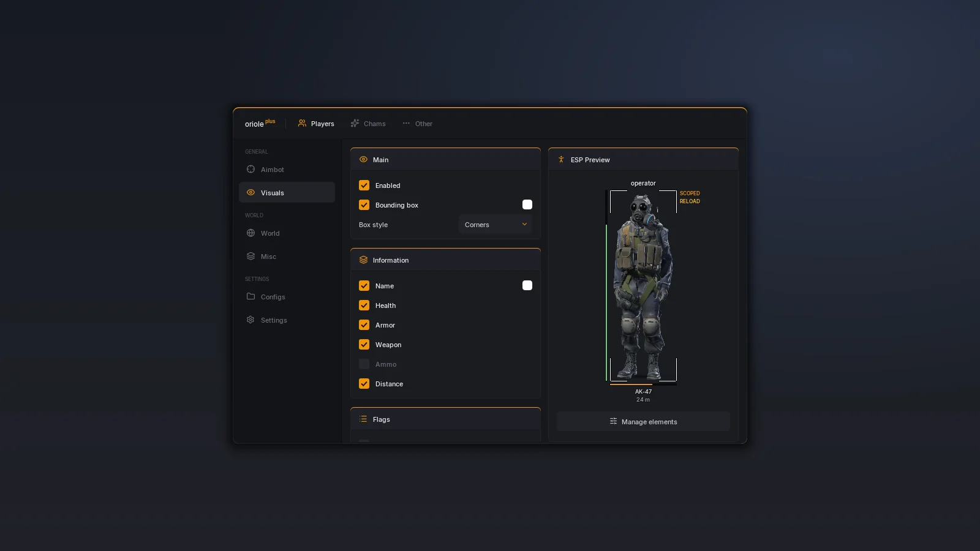Open the Box style Corners dropdown

click(x=495, y=225)
